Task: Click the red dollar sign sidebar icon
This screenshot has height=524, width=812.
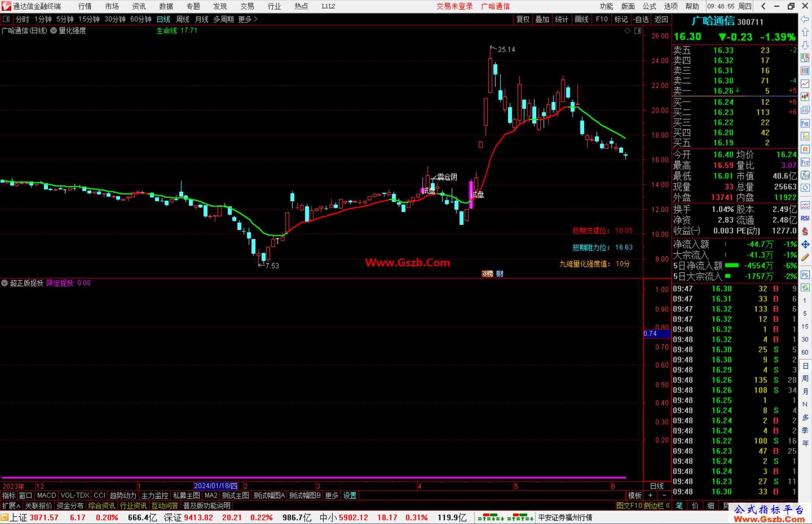Action: (x=805, y=231)
